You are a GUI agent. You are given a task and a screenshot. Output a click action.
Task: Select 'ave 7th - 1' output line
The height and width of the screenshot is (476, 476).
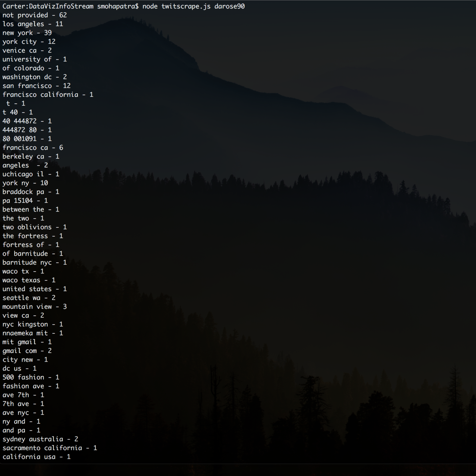[x=23, y=395]
